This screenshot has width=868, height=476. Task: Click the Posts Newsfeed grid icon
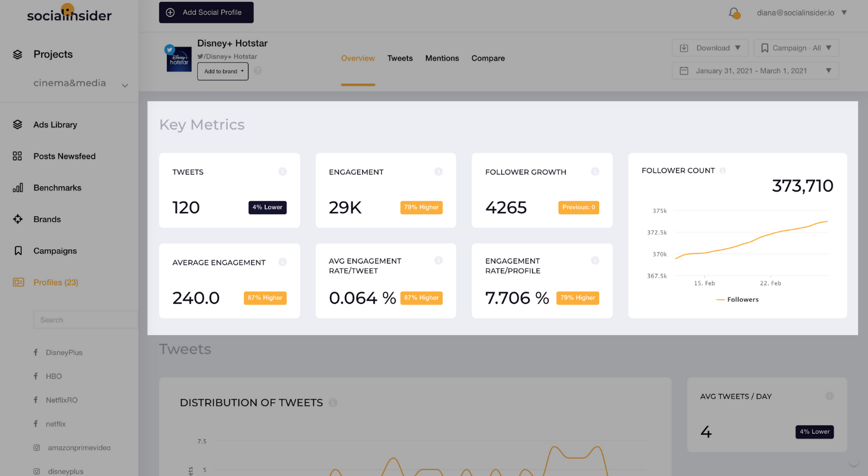point(17,156)
